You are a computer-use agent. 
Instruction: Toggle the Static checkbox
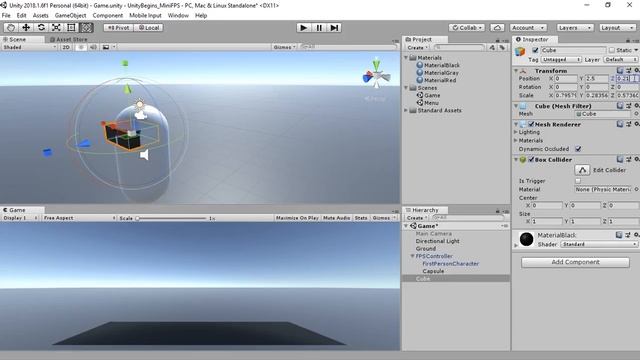click(x=611, y=50)
